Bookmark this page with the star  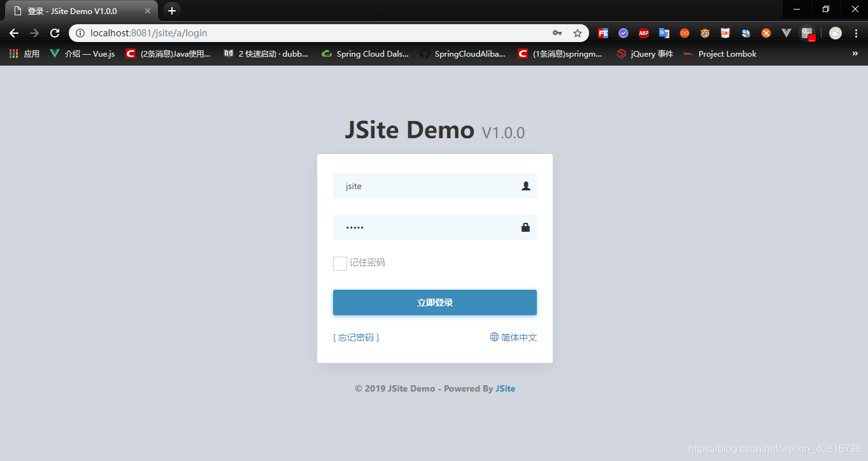pos(578,33)
